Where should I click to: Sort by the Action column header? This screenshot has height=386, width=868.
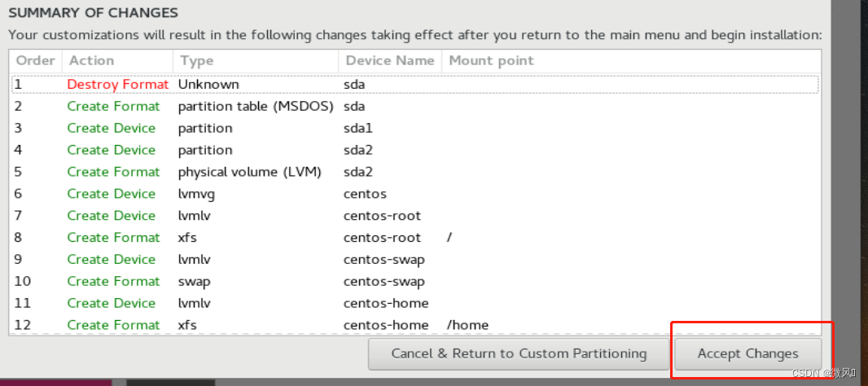click(x=92, y=60)
